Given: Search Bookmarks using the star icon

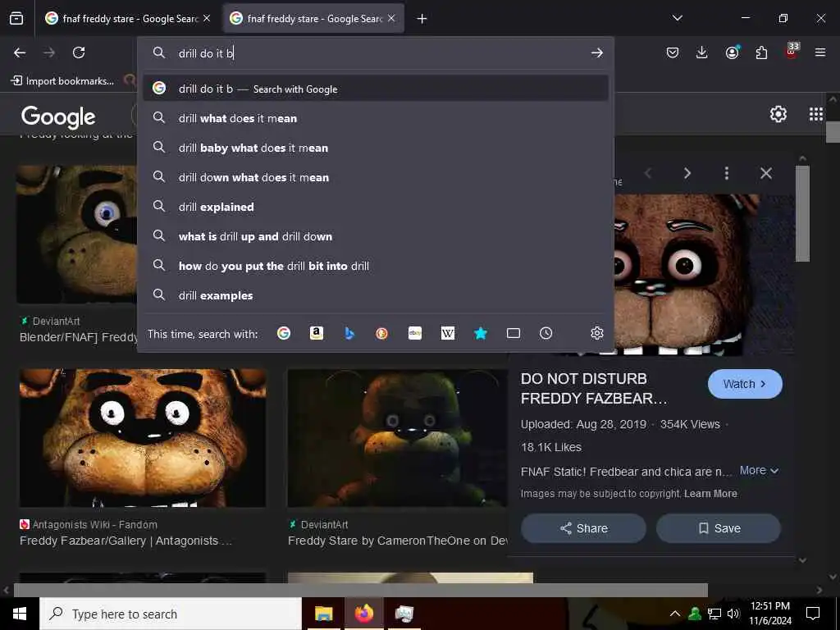Looking at the screenshot, I should 481,333.
